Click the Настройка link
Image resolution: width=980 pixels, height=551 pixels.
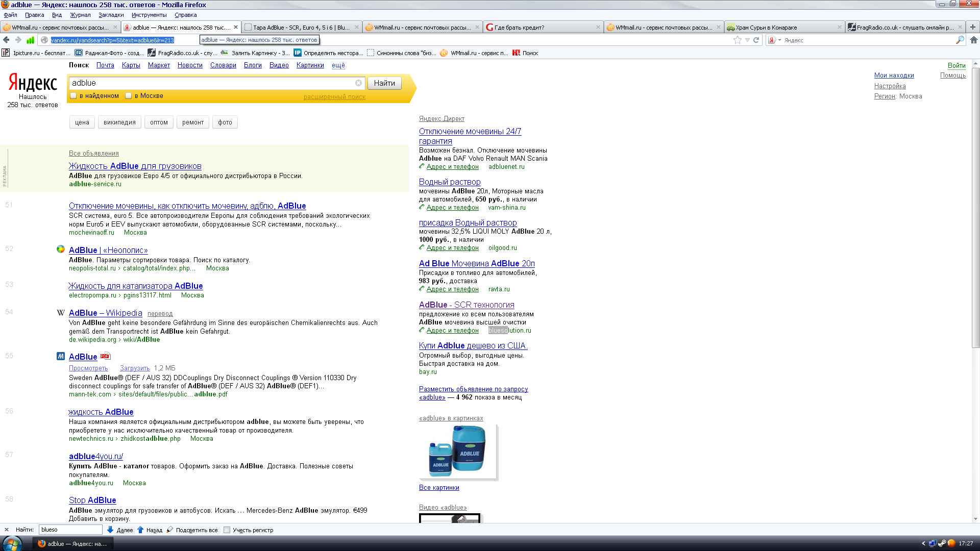tap(890, 86)
